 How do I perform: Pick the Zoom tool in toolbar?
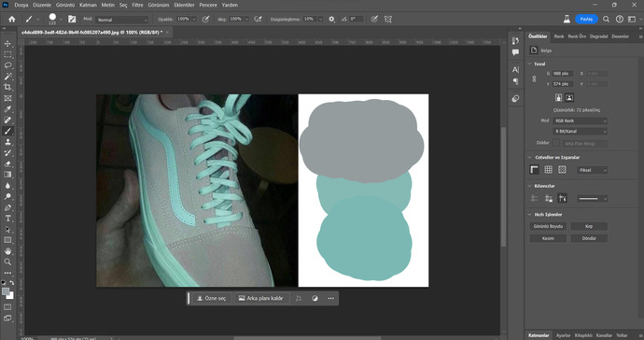point(7,262)
